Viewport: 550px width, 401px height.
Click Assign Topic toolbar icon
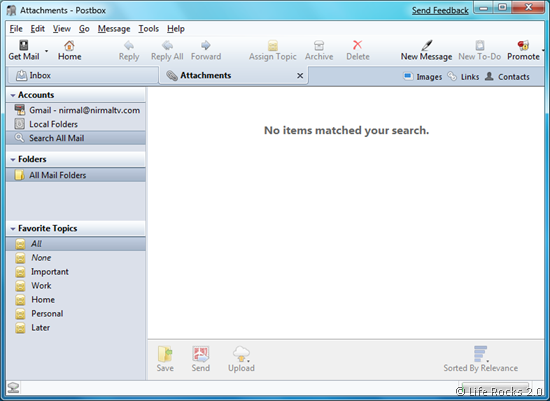pos(273,45)
